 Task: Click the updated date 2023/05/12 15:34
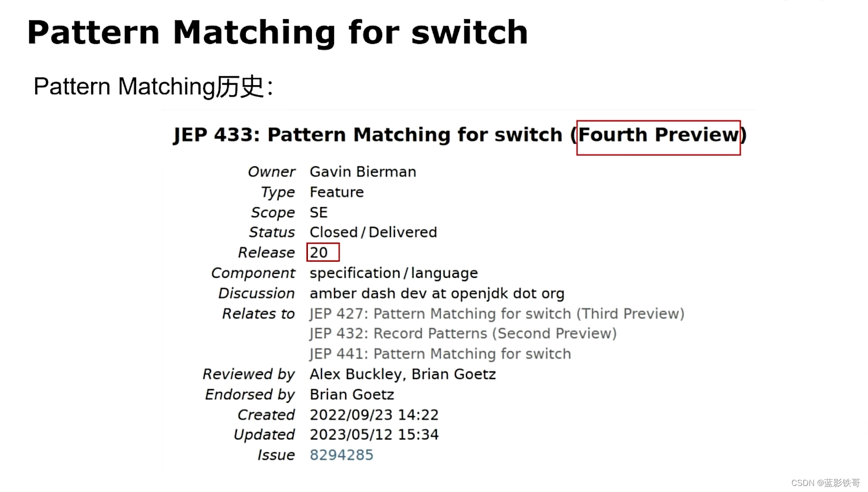click(374, 435)
